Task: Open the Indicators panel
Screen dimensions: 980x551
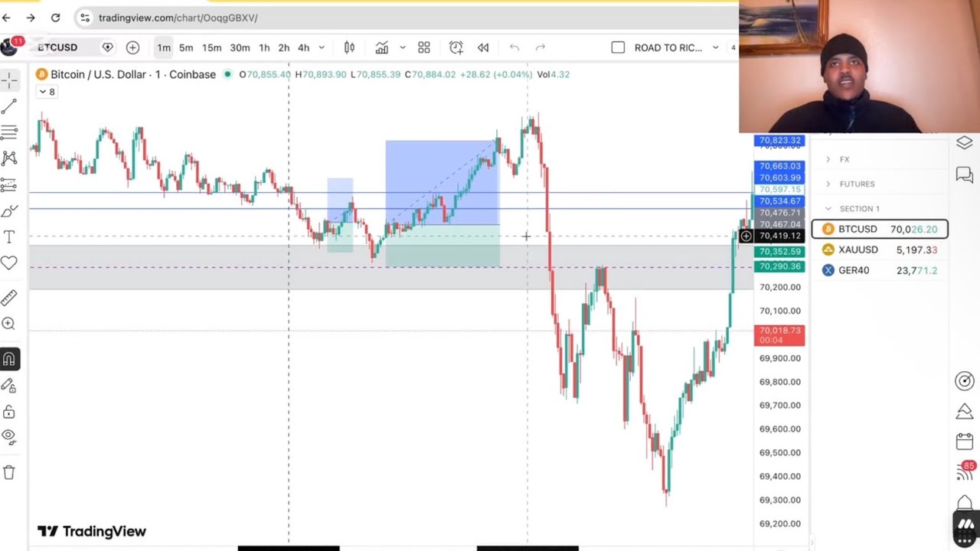Action: click(381, 47)
